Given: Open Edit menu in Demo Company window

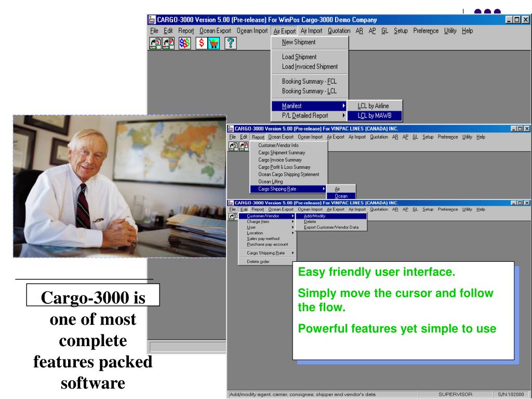Looking at the screenshot, I should coord(168,31).
